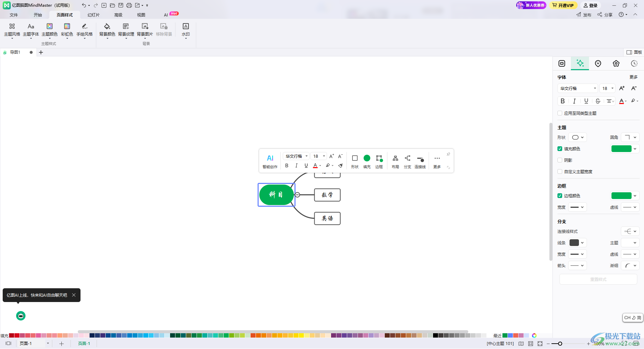Open 主题颜色 theme color palette

coord(50,30)
